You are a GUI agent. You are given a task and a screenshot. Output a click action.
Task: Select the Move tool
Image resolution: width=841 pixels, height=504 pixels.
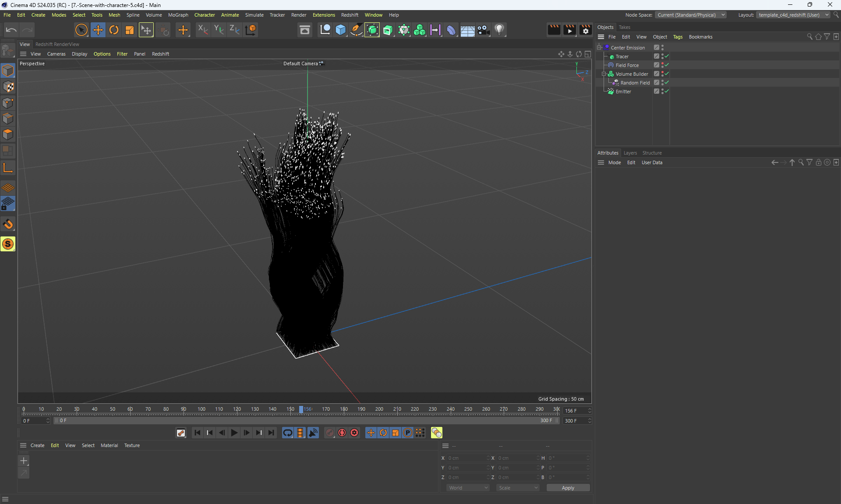point(98,30)
